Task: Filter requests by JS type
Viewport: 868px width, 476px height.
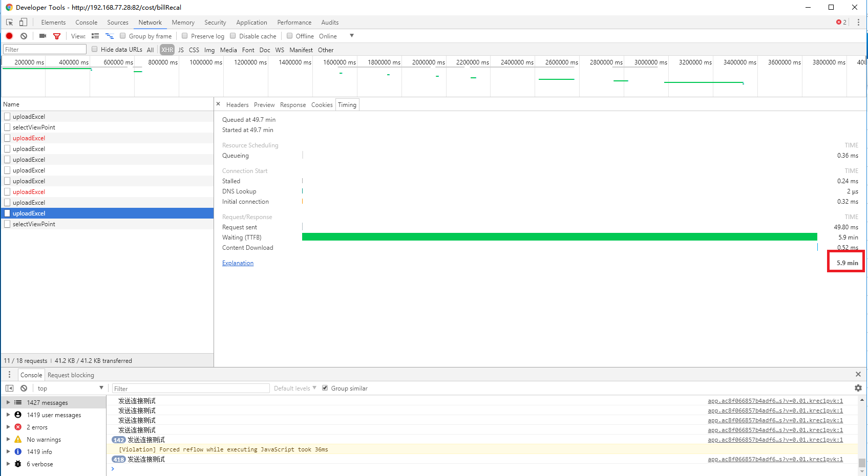Action: point(181,50)
